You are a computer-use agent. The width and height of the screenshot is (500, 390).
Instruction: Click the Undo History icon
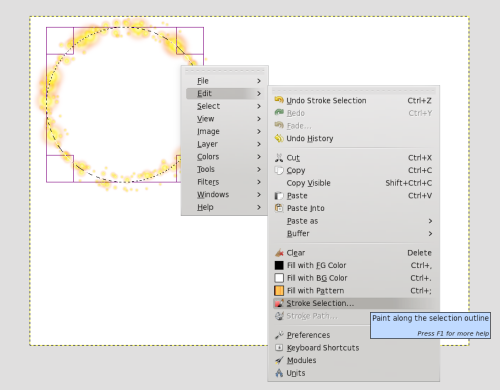click(279, 138)
